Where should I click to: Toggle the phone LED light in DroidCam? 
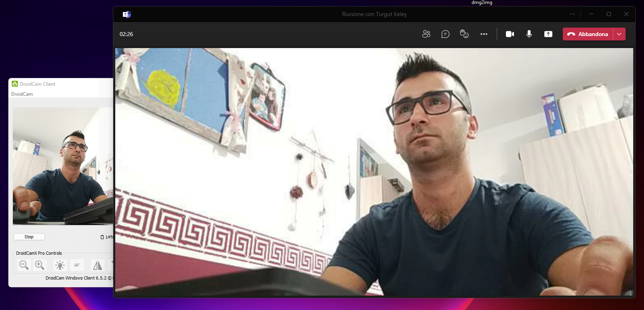point(60,265)
